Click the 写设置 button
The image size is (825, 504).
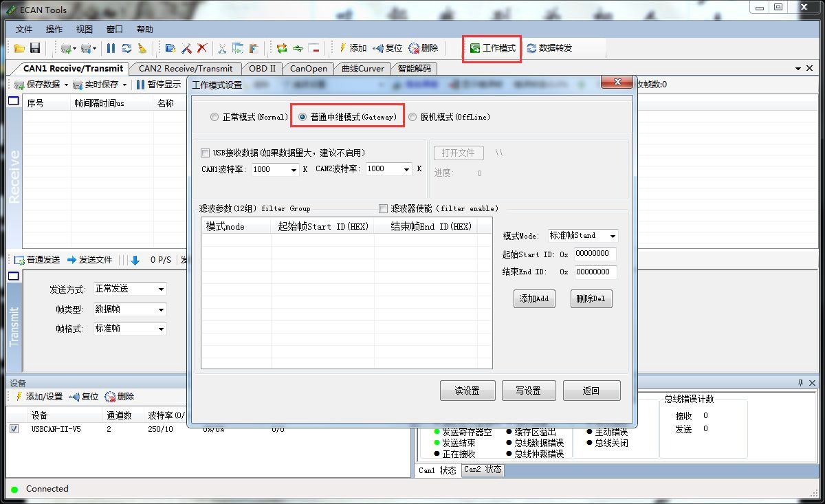[528, 391]
